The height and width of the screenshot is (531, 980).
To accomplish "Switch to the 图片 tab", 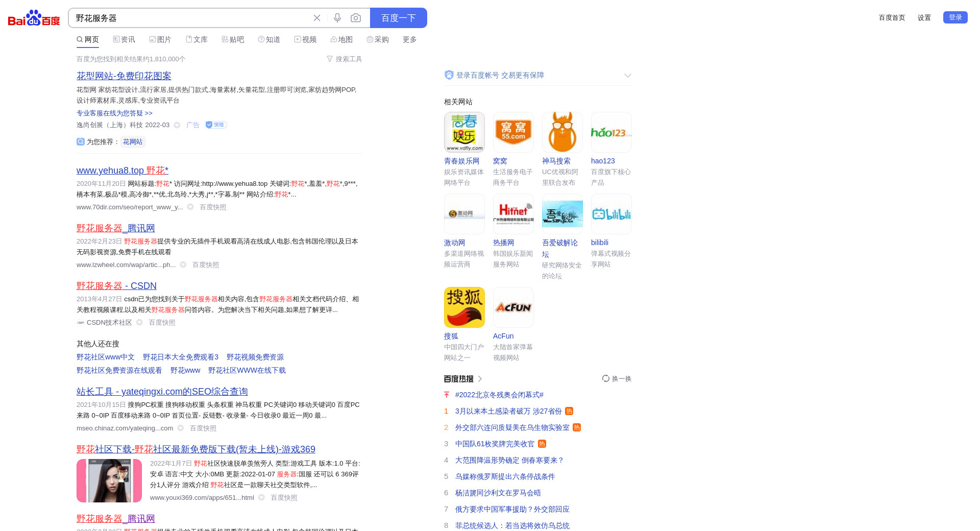I will click(x=160, y=40).
